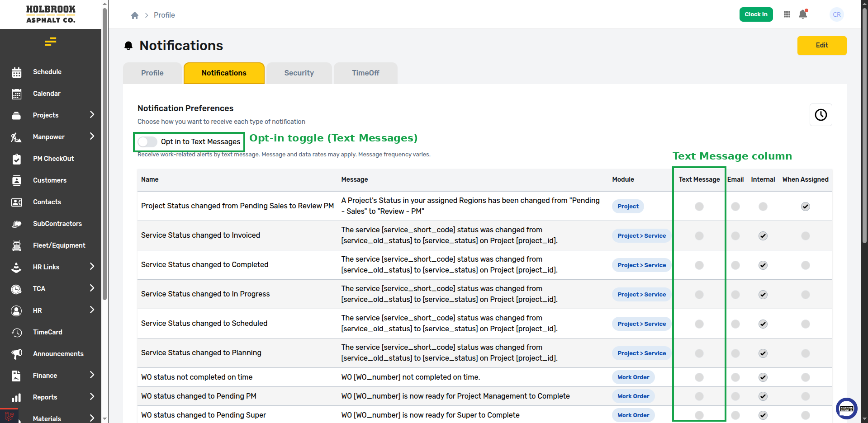Click Work Order tag on Pending PM row
The height and width of the screenshot is (423, 868).
tap(633, 396)
